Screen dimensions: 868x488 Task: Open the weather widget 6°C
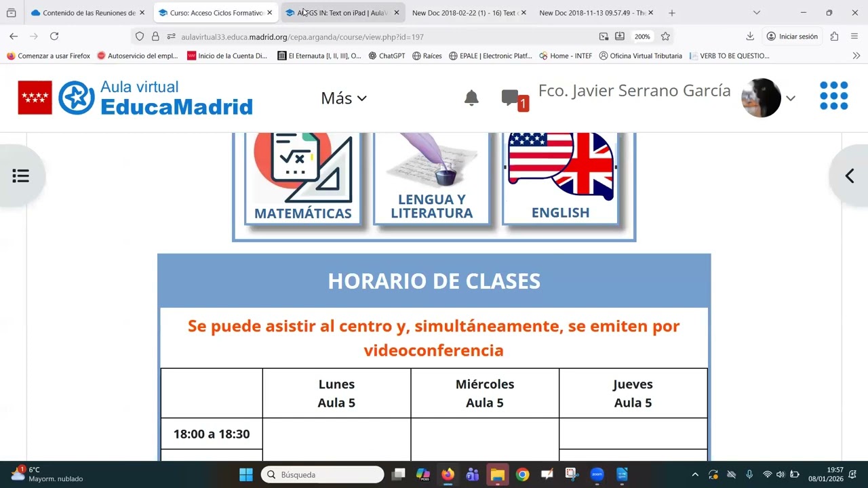click(x=47, y=474)
